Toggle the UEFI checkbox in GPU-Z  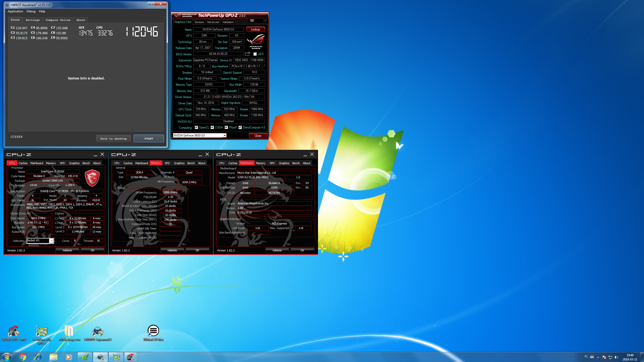pyautogui.click(x=255, y=54)
